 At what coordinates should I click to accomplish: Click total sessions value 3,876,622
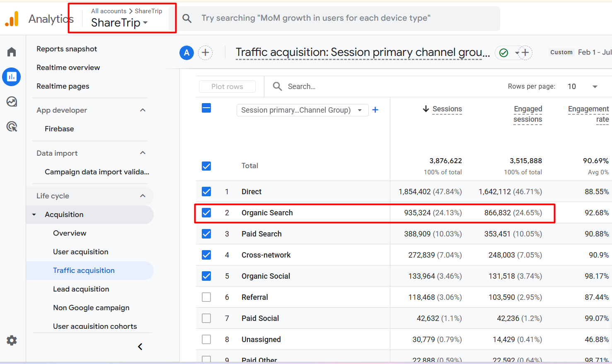pos(445,161)
